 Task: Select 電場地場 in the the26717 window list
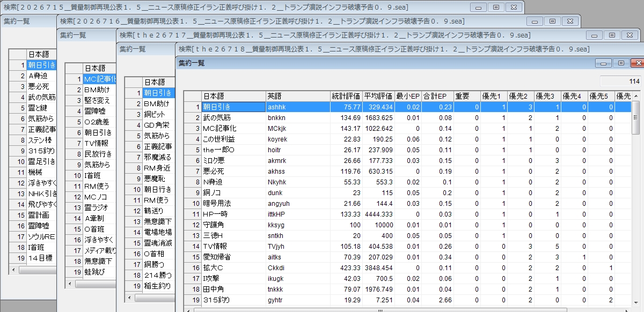tap(158, 232)
